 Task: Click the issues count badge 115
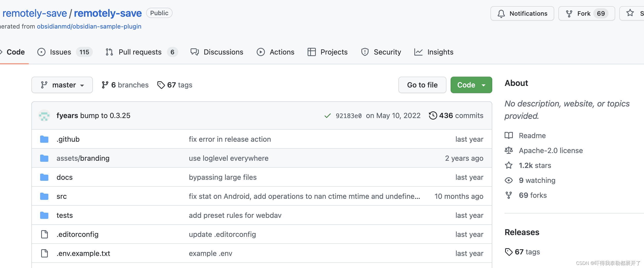[84, 52]
